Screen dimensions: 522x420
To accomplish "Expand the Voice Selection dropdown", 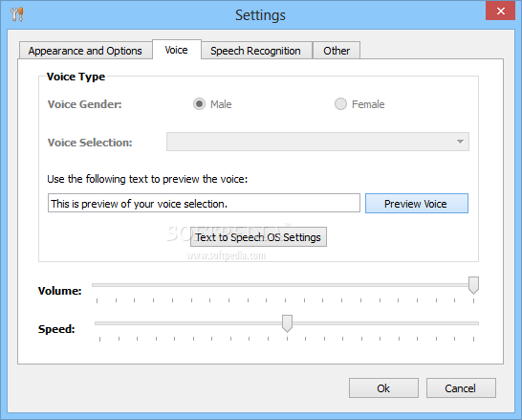I will (317, 142).
